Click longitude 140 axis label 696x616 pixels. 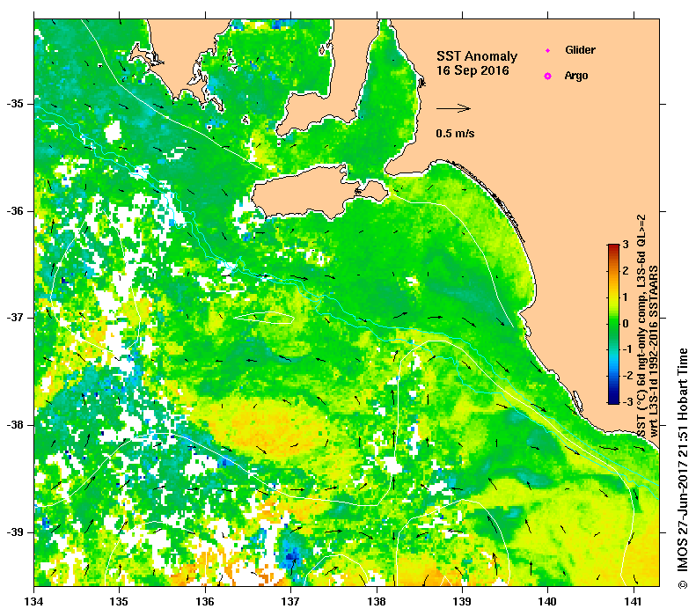pyautogui.click(x=547, y=602)
